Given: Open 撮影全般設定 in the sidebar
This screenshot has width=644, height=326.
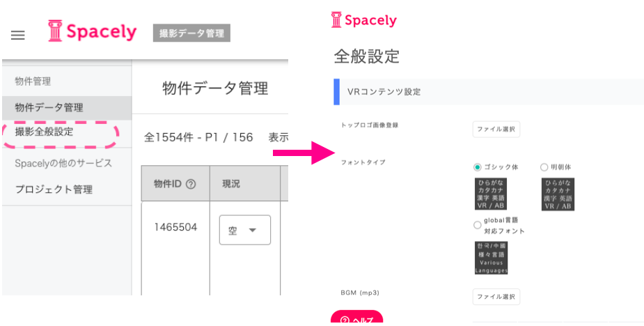Looking at the screenshot, I should (x=45, y=132).
